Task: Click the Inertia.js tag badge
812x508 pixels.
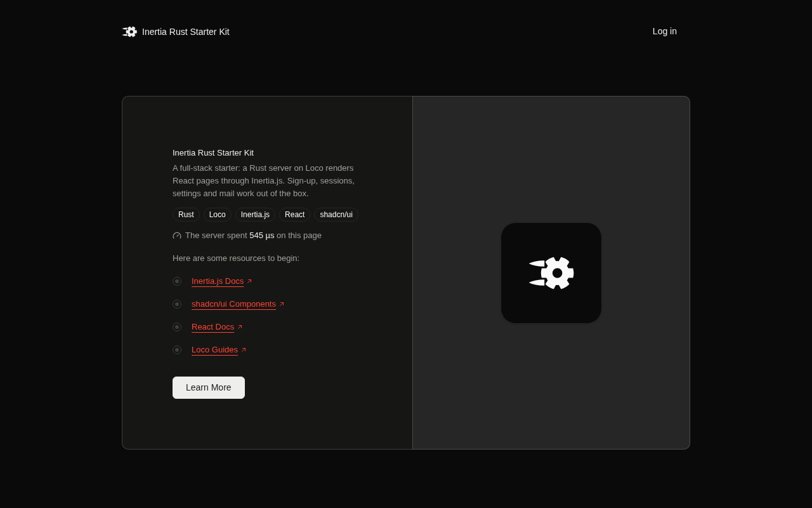Action: [x=255, y=215]
